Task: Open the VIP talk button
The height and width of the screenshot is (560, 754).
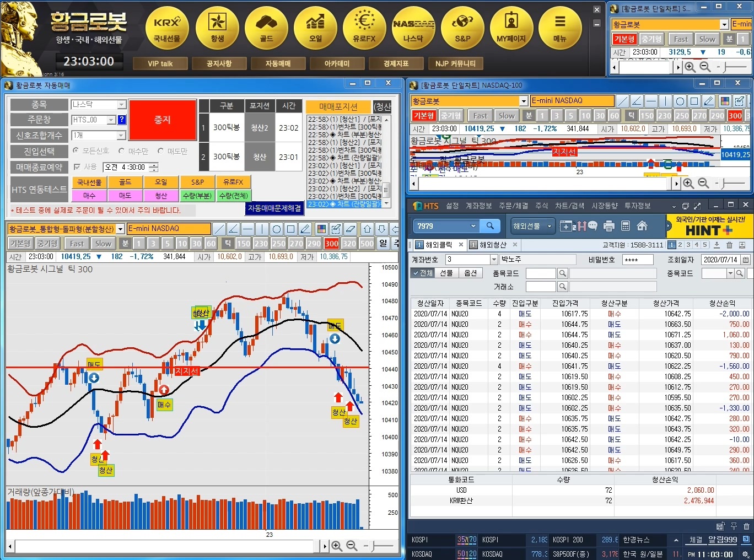Action: [x=160, y=63]
